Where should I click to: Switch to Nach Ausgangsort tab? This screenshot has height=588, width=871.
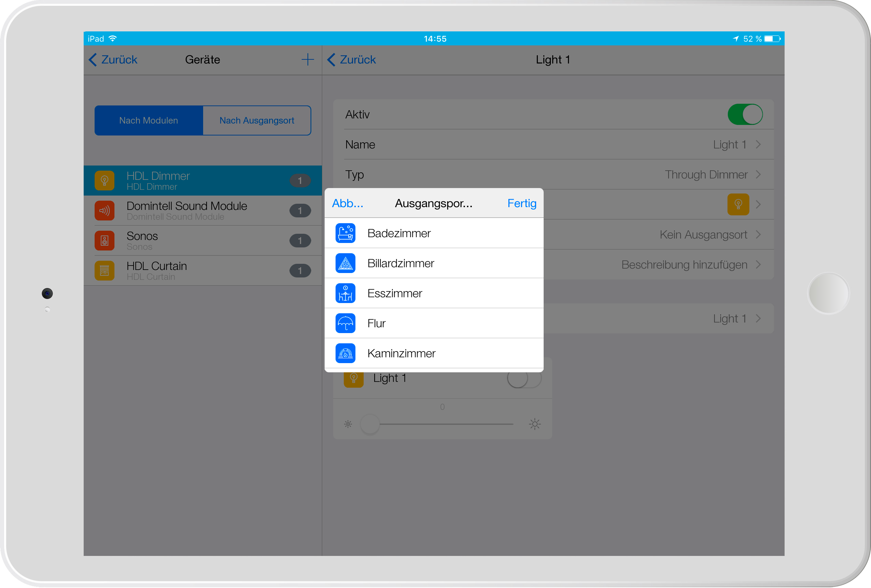257,120
